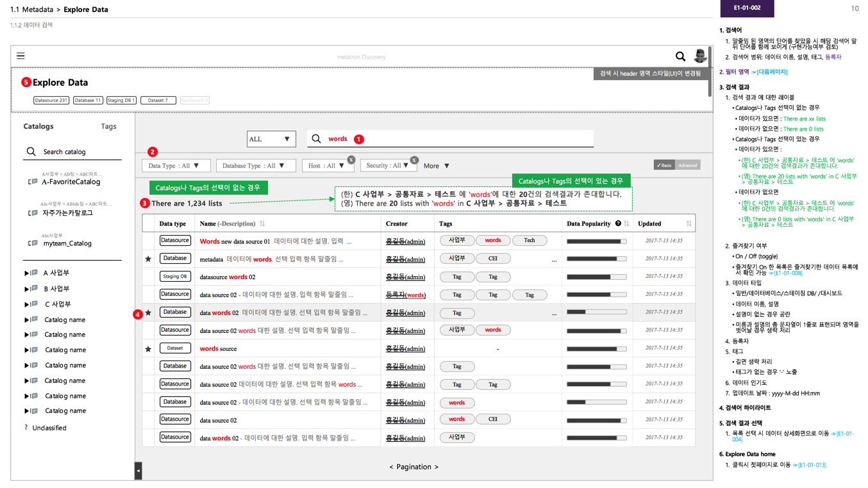Click the magnifier icon in Search catalog
This screenshot has height=488, width=868.
tap(31, 152)
